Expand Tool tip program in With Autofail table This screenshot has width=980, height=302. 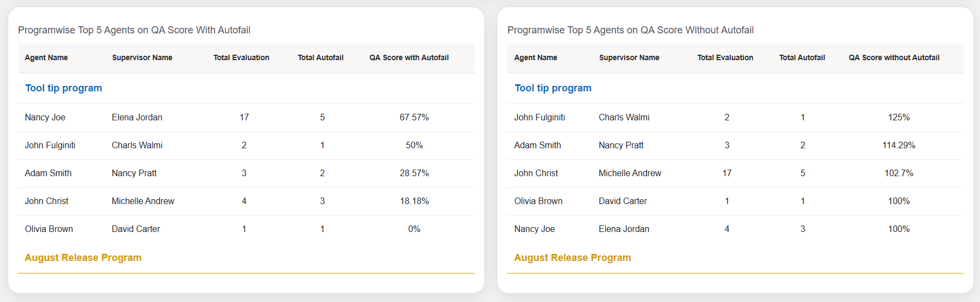[63, 88]
